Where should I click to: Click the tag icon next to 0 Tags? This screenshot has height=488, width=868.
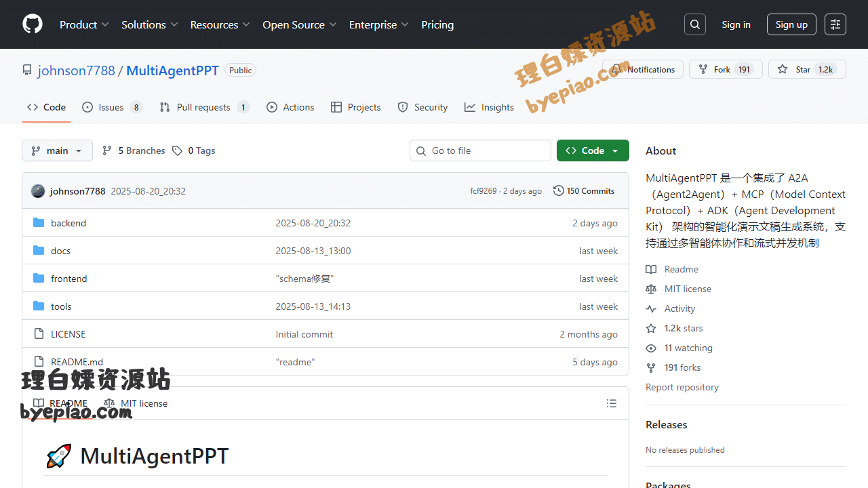(177, 150)
